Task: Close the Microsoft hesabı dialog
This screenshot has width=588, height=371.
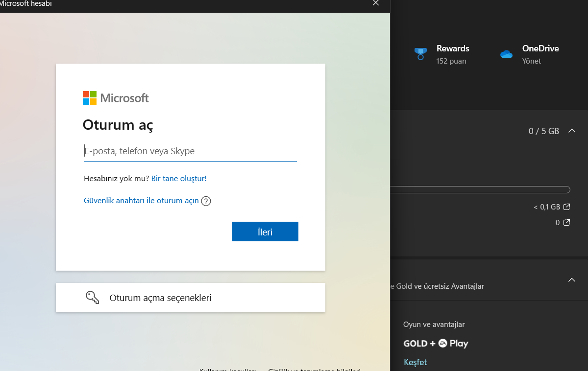Action: pyautogui.click(x=376, y=3)
